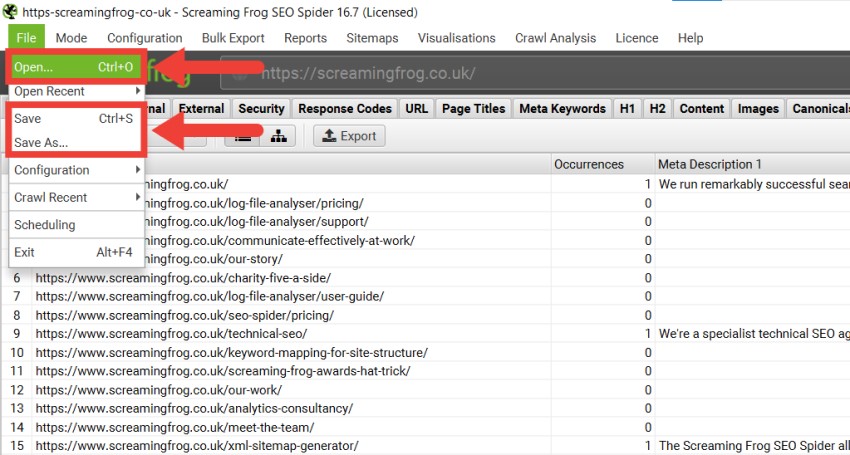This screenshot has width=850, height=455.
Task: Choose Save As... from the File menu
Action: [76, 143]
